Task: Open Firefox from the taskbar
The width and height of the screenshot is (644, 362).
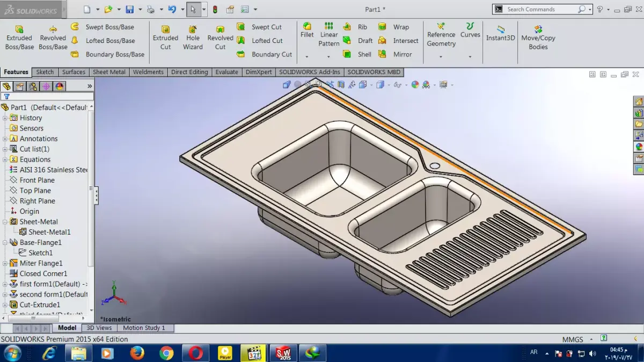Action: [137, 353]
